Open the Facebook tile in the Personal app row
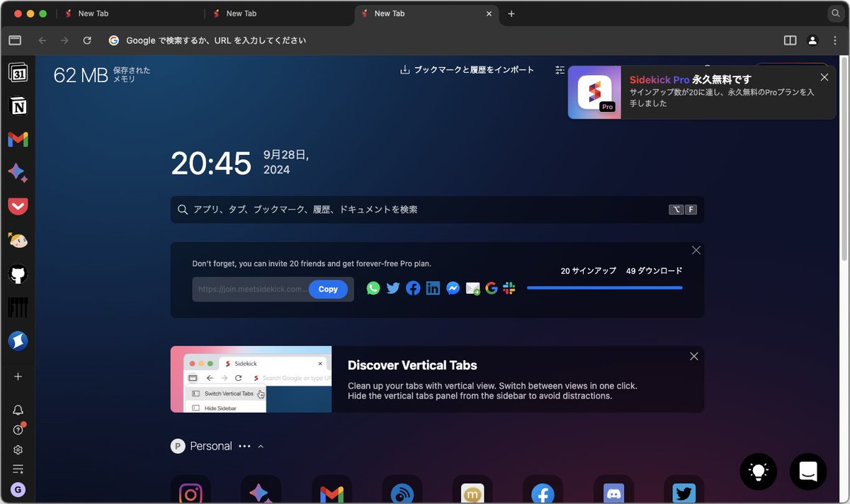Viewport: 850px width, 504px height. pyautogui.click(x=543, y=489)
